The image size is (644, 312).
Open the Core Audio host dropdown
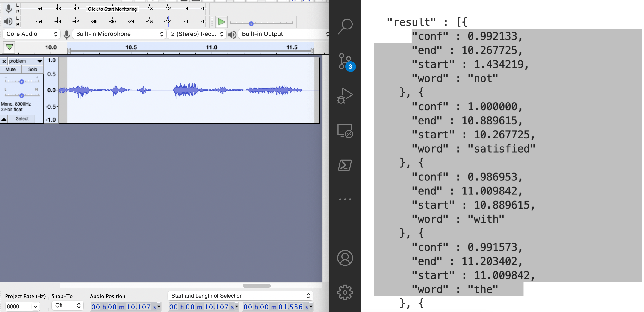[31, 34]
